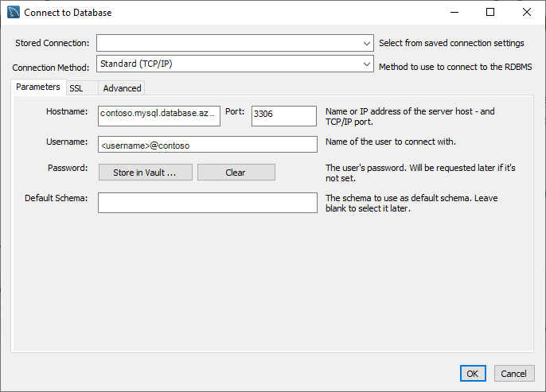The width and height of the screenshot is (546, 392).
Task: Cancel the Connect to Database dialog
Action: (x=514, y=373)
